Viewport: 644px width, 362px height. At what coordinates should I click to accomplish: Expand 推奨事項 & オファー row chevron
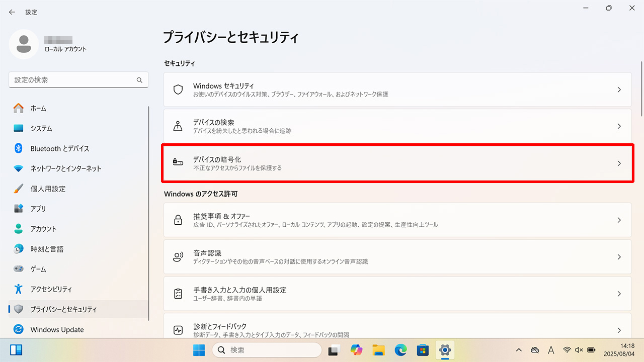[x=619, y=220]
